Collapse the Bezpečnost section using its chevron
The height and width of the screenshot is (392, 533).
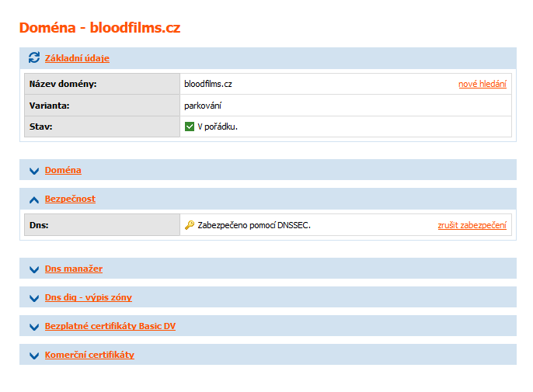[x=33, y=199]
